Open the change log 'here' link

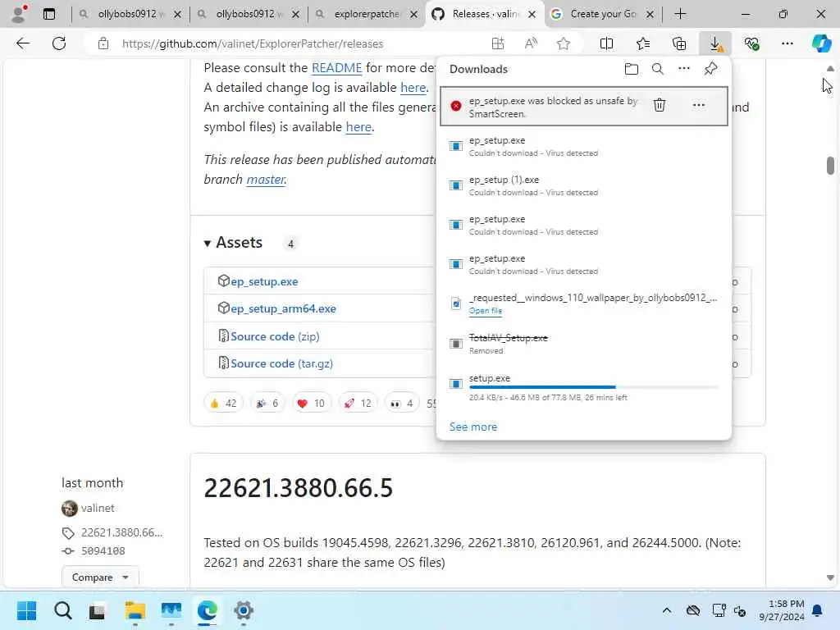pyautogui.click(x=413, y=88)
